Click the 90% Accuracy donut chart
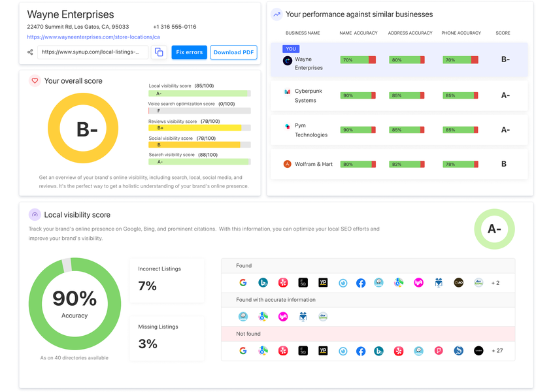The height and width of the screenshot is (392, 551). [75, 304]
